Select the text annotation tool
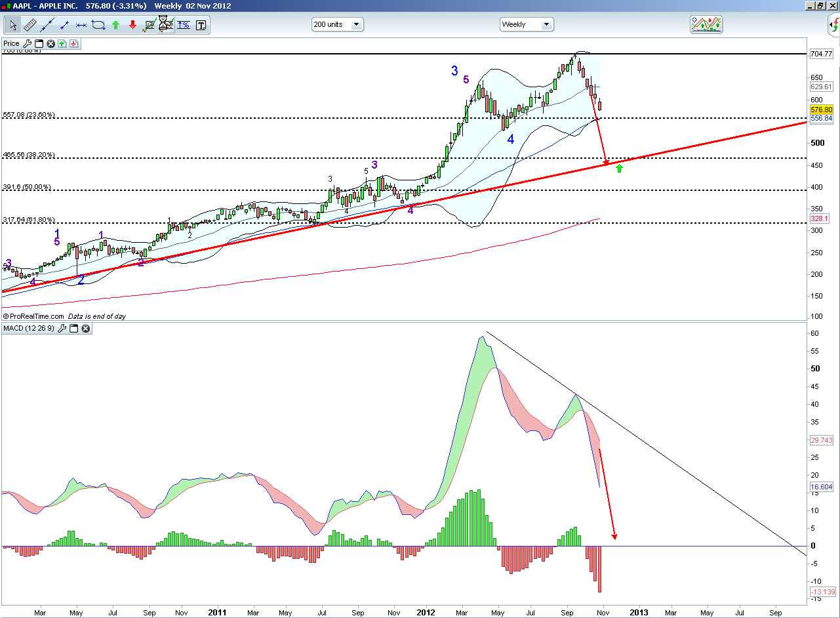840x618 pixels. tap(201, 26)
